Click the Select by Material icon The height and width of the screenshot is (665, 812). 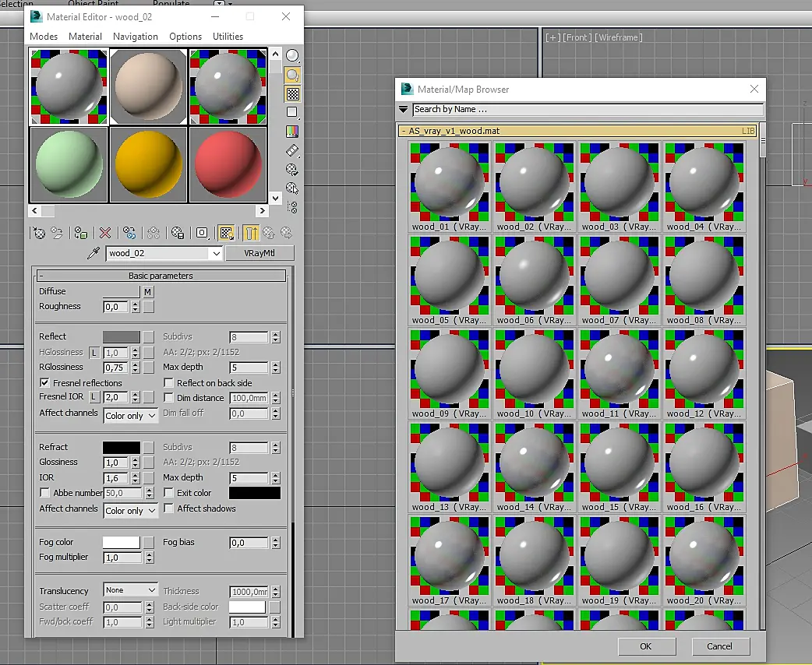292,188
